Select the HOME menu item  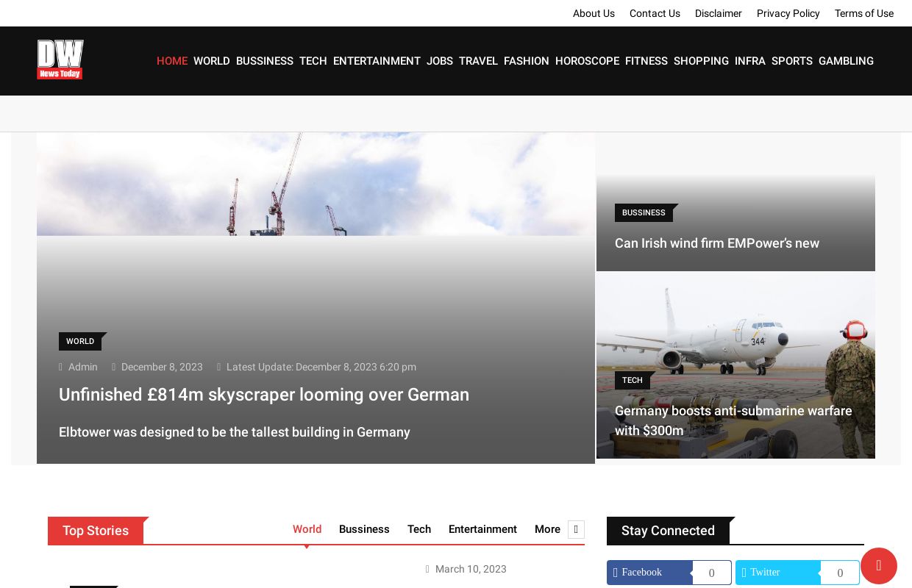point(172,61)
